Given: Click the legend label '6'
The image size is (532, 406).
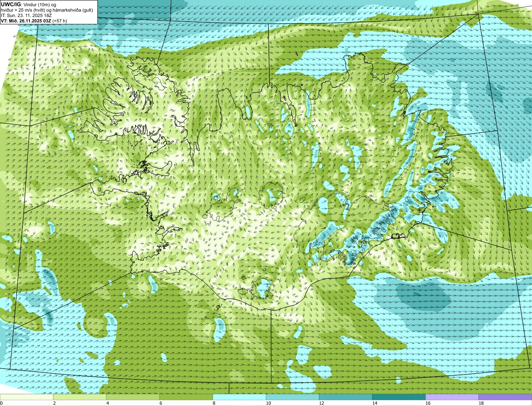Looking at the screenshot, I should pos(161,403).
